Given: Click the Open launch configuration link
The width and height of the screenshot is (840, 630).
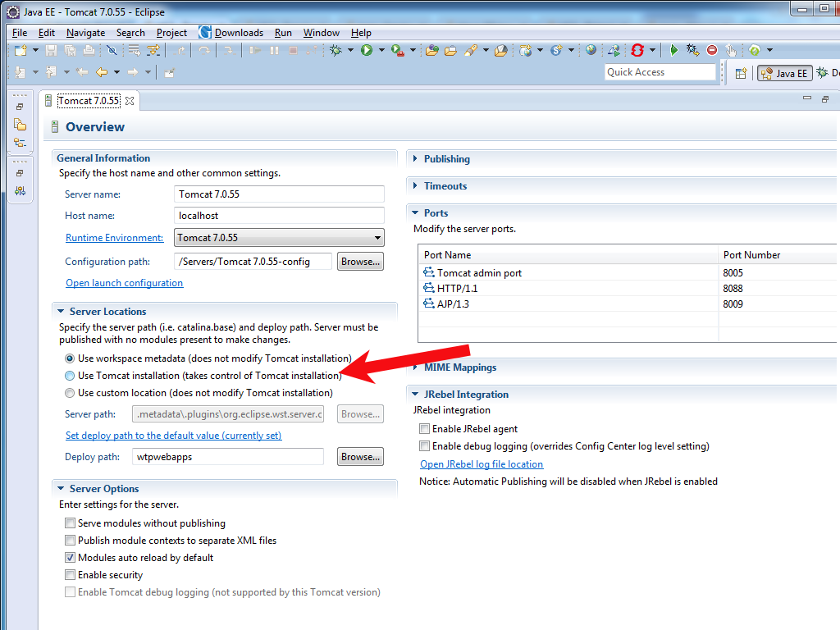Looking at the screenshot, I should [125, 283].
